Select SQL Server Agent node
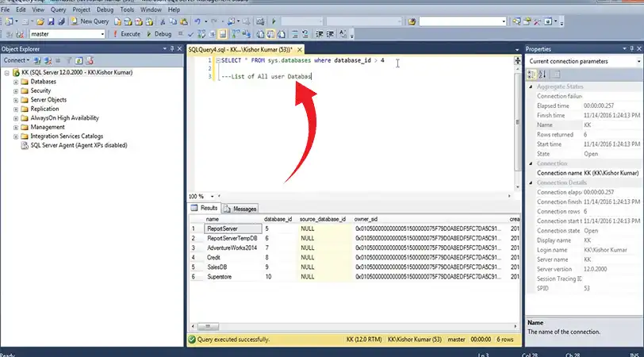Screen dimensions: 644x357 coord(79,145)
